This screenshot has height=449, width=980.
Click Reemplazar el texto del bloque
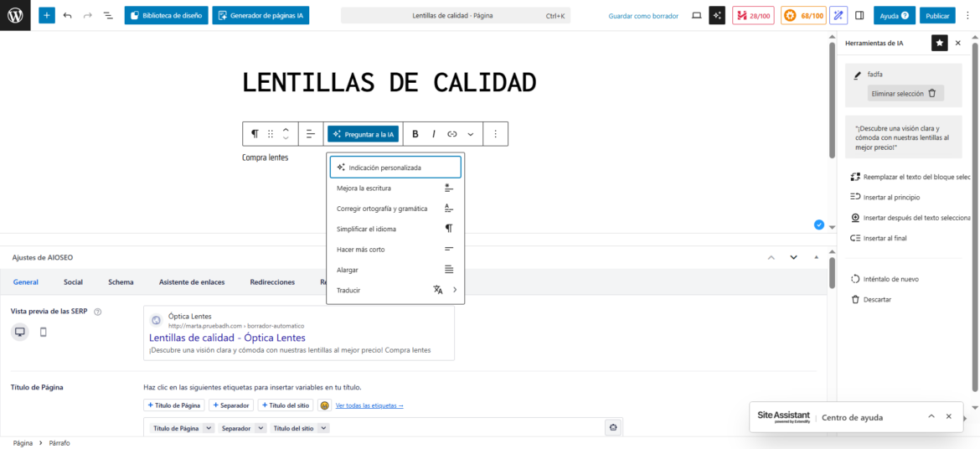coord(910,177)
